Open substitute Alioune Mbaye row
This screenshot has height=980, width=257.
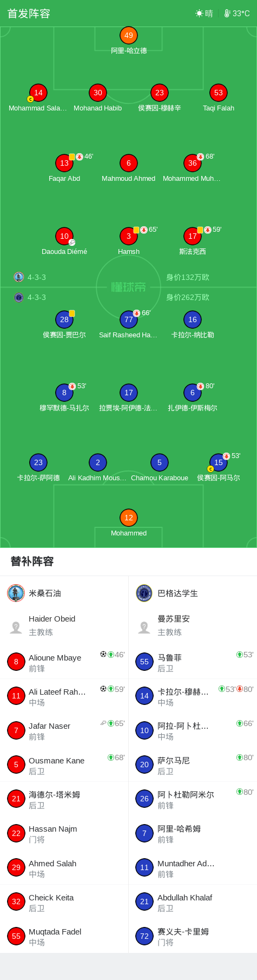pyautogui.click(x=64, y=662)
